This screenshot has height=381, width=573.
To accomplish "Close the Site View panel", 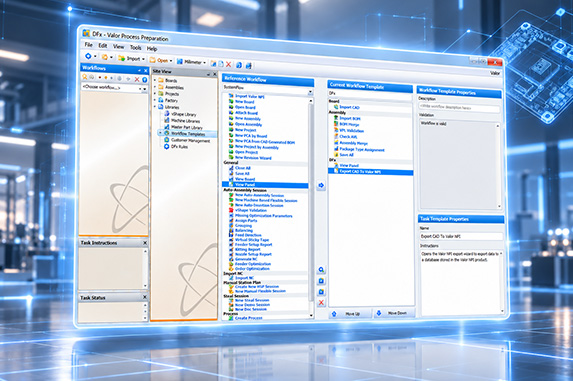I will click(x=215, y=74).
